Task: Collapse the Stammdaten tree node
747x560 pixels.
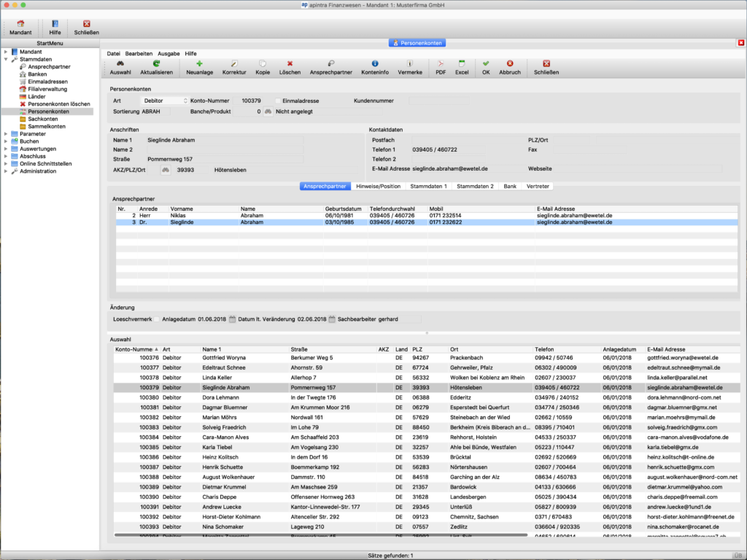Action: 6,59
